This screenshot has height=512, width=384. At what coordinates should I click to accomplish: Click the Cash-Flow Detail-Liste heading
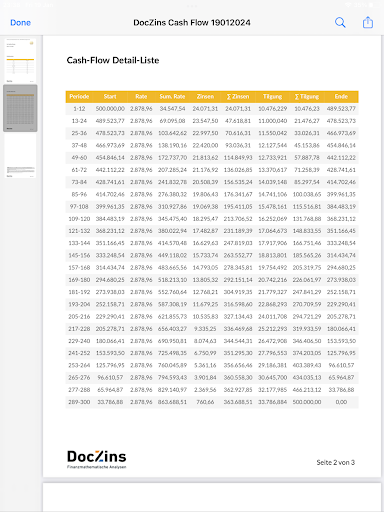pos(113,60)
